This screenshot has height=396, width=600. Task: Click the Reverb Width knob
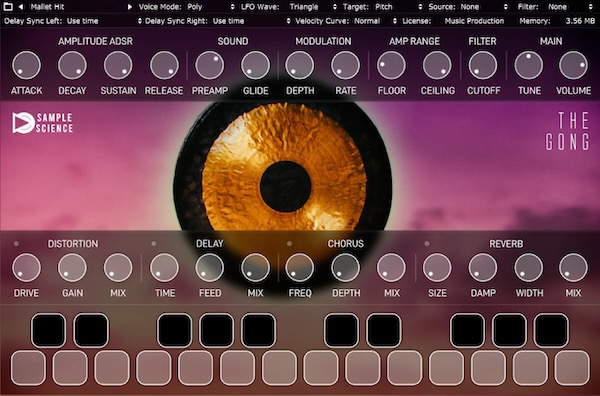pos(529,268)
